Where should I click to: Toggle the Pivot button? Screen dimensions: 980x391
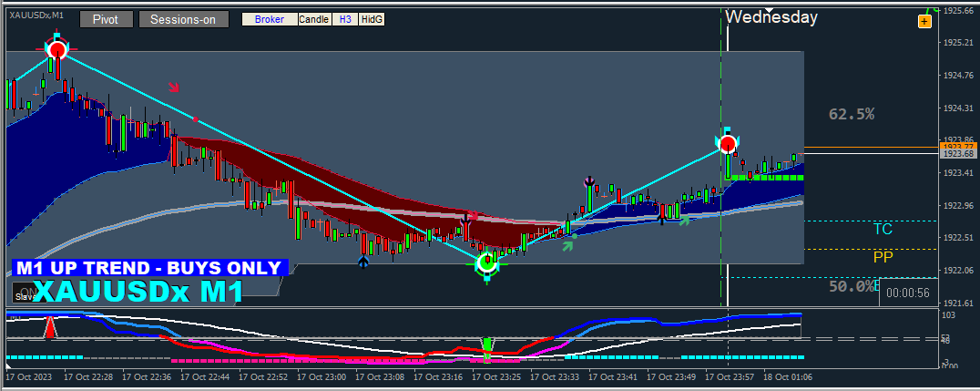point(107,19)
